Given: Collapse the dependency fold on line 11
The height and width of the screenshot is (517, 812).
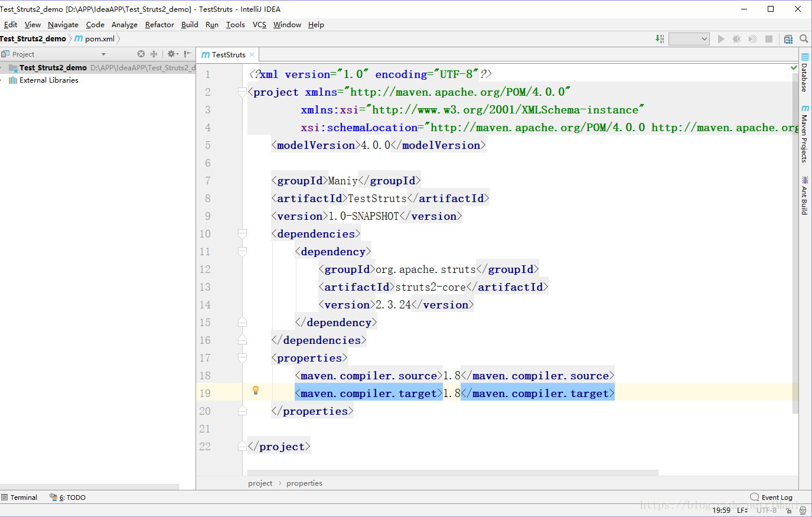Looking at the screenshot, I should point(242,252).
